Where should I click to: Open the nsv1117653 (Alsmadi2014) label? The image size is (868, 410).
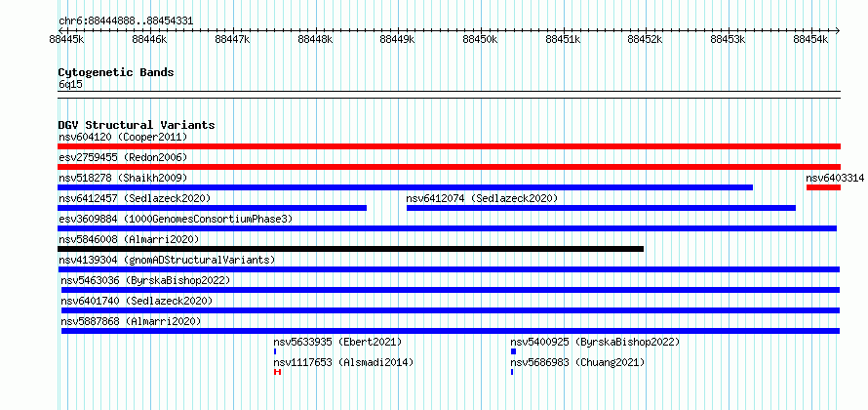343,362
